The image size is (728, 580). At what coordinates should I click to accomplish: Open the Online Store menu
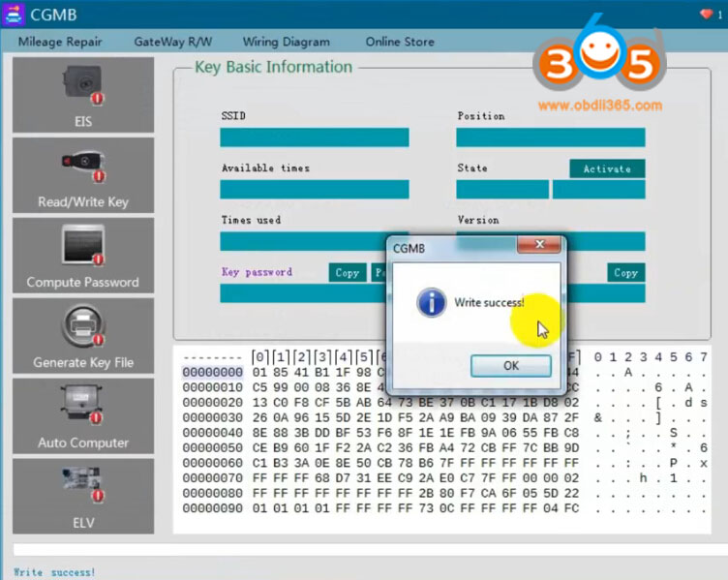point(400,42)
